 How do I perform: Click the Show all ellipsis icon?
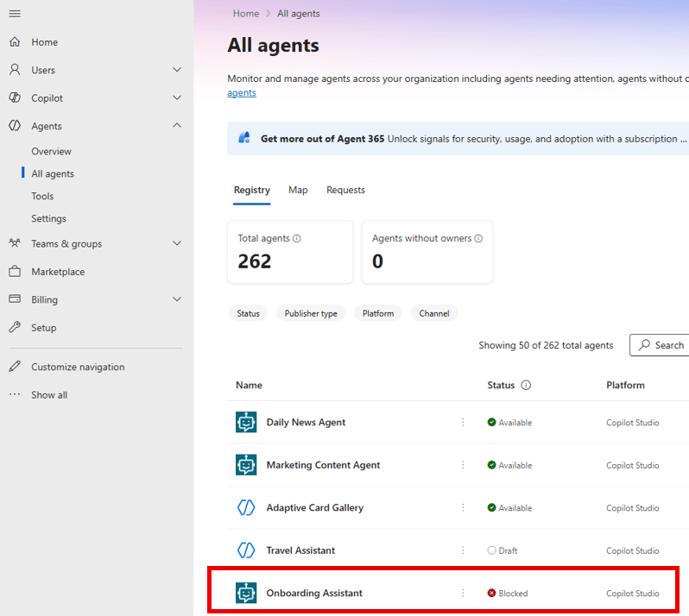click(x=15, y=394)
